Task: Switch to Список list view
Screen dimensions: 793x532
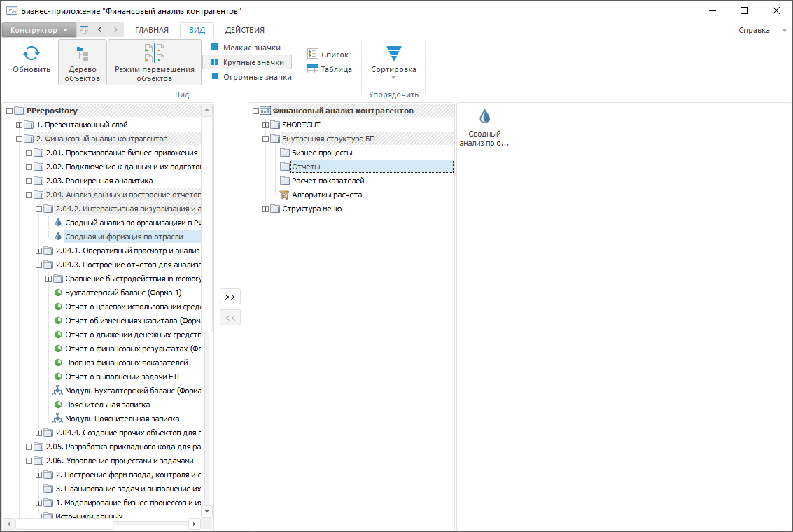Action: pyautogui.click(x=328, y=55)
